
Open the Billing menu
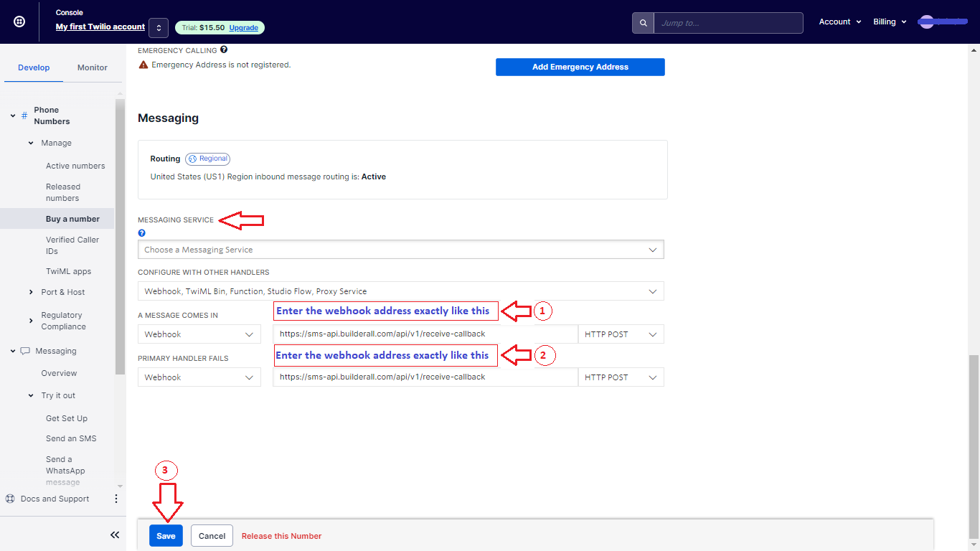890,22
